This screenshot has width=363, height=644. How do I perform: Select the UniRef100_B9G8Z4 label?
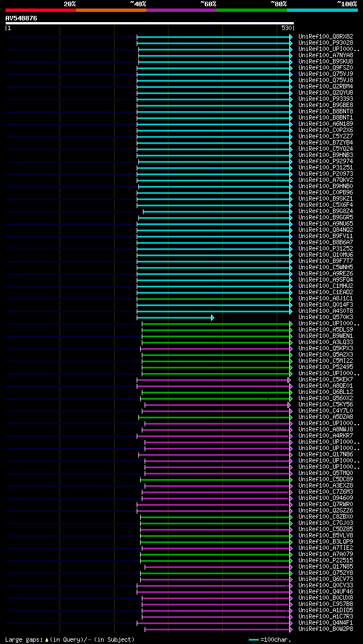(x=326, y=211)
